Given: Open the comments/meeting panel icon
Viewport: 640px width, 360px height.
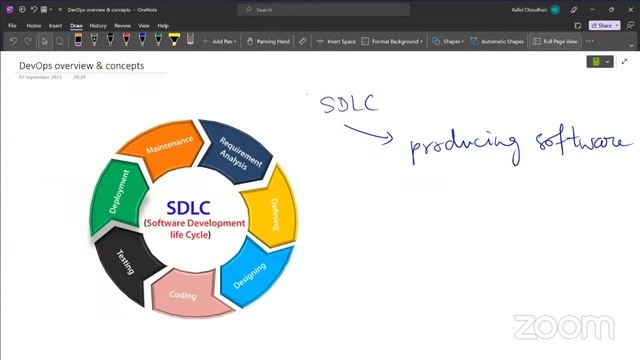Looking at the screenshot, I should [x=631, y=25].
